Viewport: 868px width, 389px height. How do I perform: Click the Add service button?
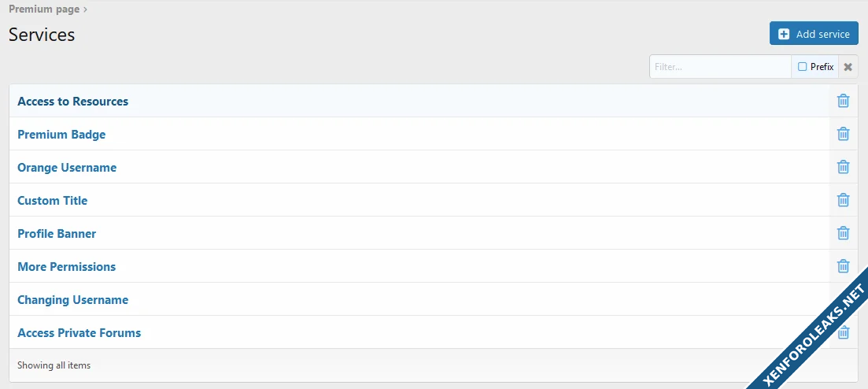[814, 34]
